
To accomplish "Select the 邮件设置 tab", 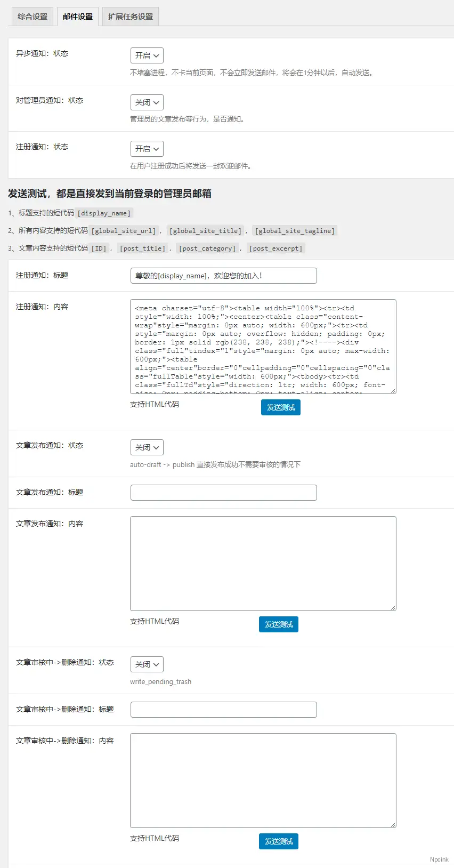I will point(78,17).
